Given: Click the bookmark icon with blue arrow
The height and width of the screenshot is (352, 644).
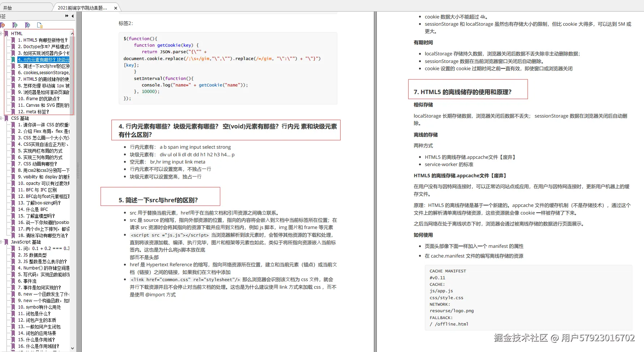Looking at the screenshot, I should tap(27, 25).
